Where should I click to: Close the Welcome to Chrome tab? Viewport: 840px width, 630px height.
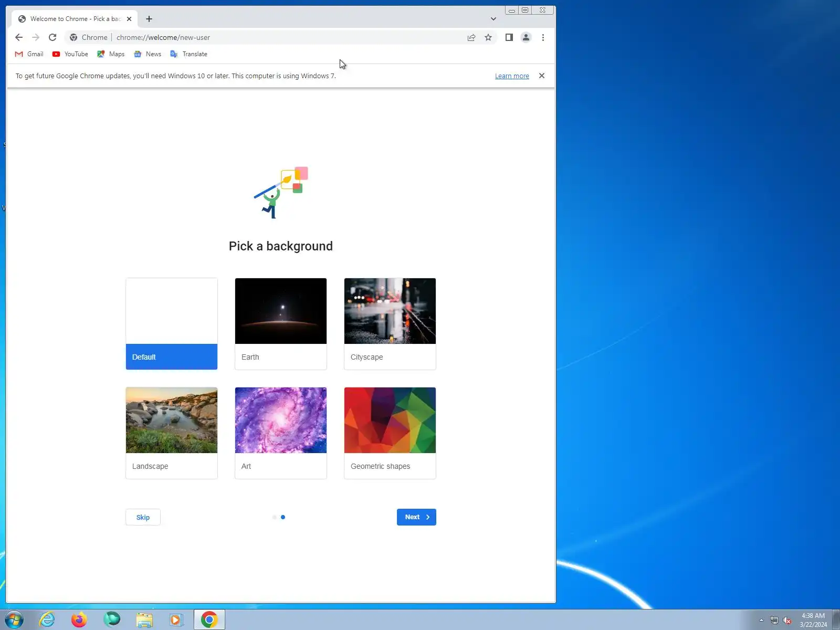pyautogui.click(x=129, y=19)
